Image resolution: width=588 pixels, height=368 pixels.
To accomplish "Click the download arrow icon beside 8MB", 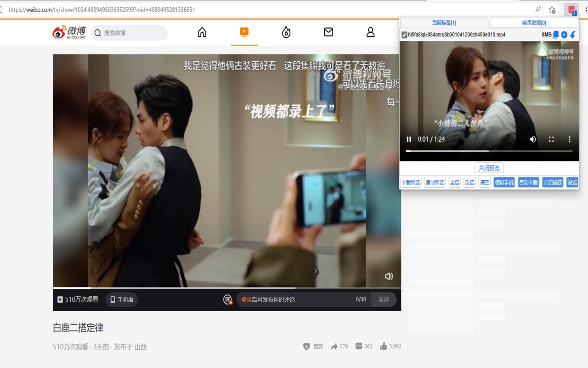I will coord(573,34).
